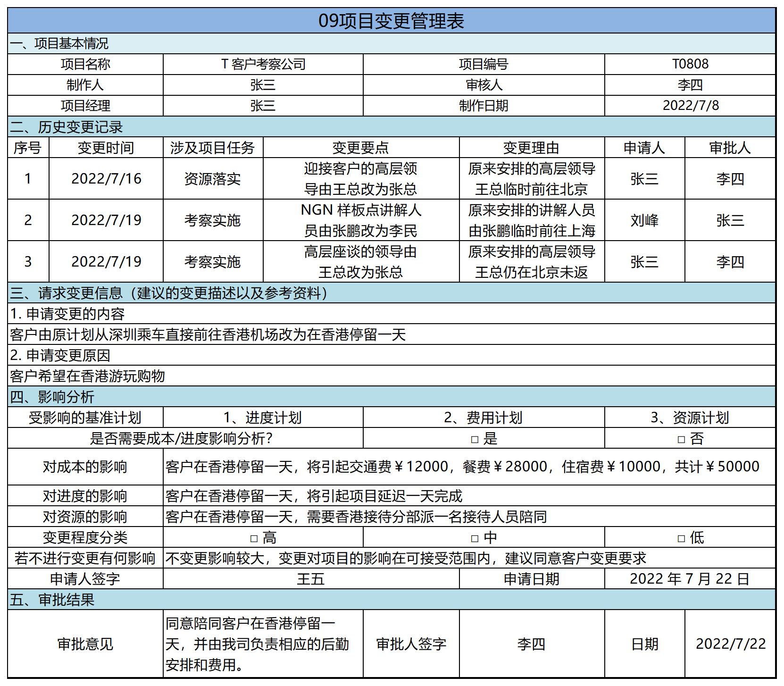Click the cell 原来安排的高层领导王总仍在北京未返
The width and height of the screenshot is (784, 686).
532,262
